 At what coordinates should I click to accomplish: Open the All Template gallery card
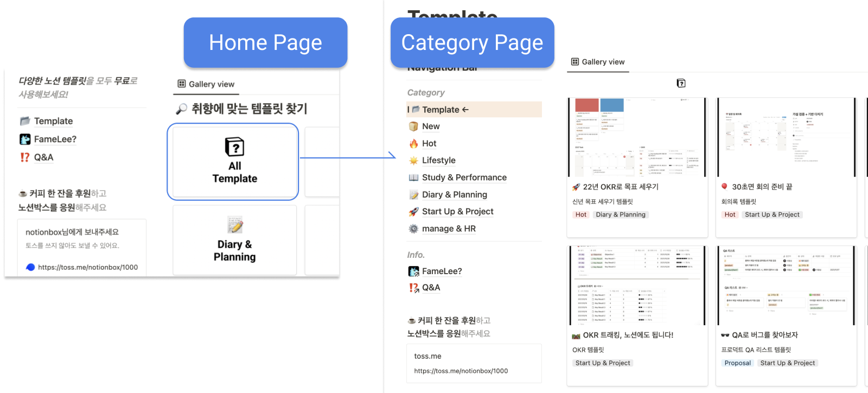point(235,162)
